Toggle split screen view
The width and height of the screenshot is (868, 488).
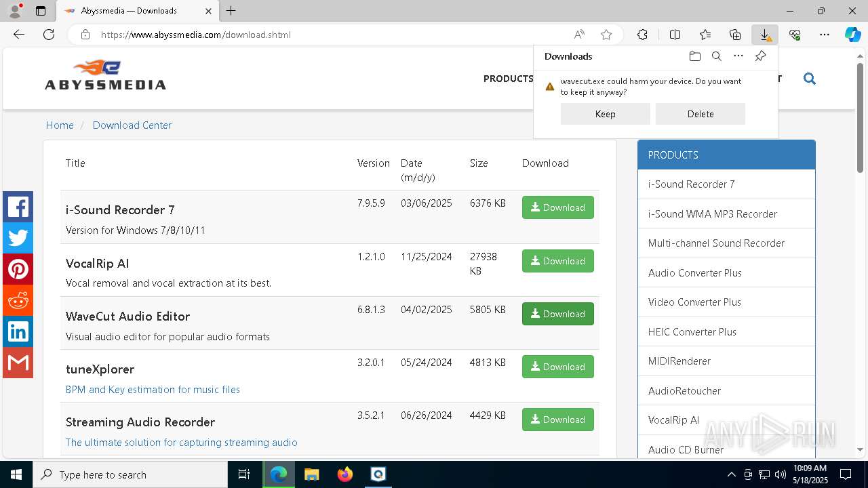pyautogui.click(x=675, y=35)
